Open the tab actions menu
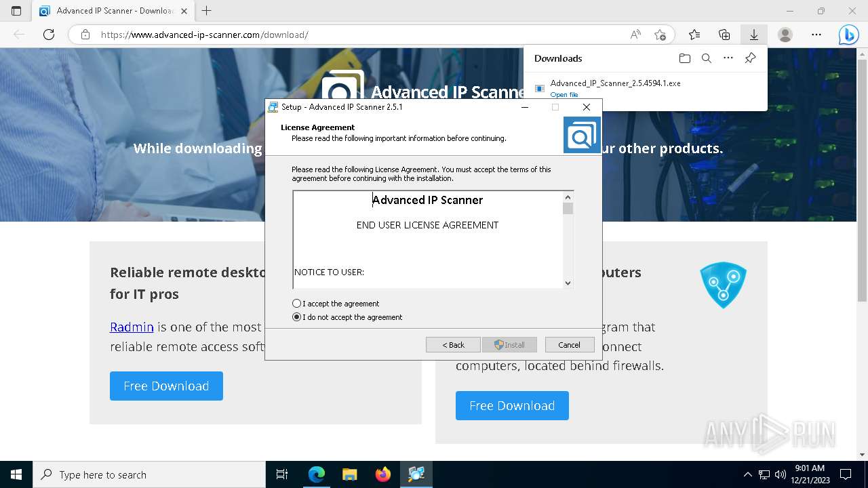868x488 pixels. [x=16, y=11]
